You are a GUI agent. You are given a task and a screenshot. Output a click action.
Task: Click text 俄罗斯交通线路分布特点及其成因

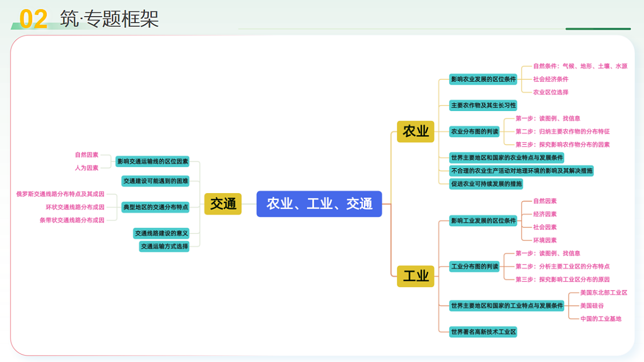[60, 194]
